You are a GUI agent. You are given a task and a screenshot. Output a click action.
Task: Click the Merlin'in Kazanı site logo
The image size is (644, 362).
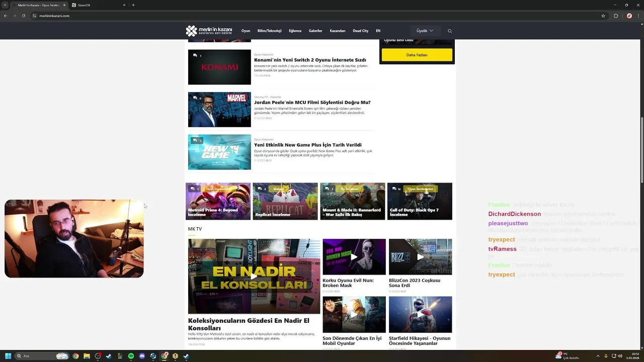(x=209, y=31)
